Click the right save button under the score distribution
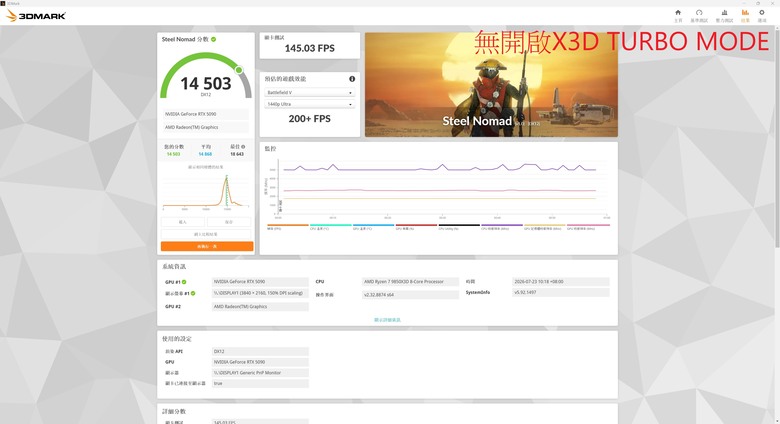This screenshot has height=424, width=780. pyautogui.click(x=229, y=222)
